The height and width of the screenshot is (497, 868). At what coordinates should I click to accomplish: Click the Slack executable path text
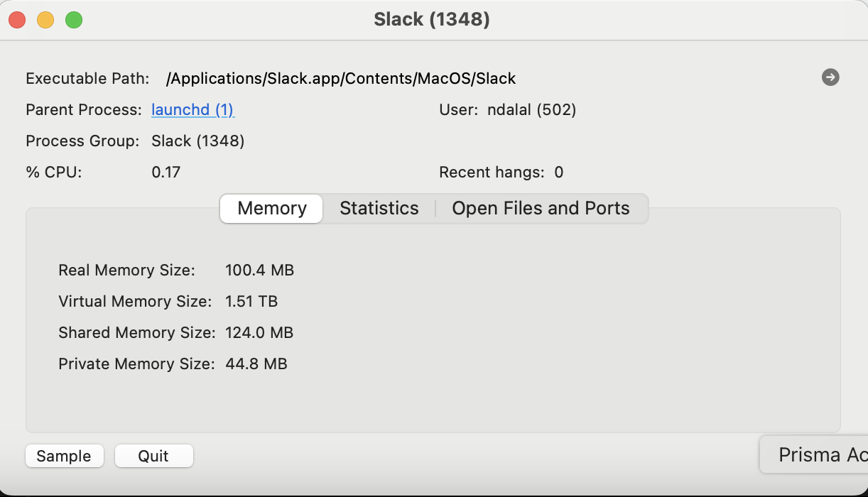click(x=341, y=79)
